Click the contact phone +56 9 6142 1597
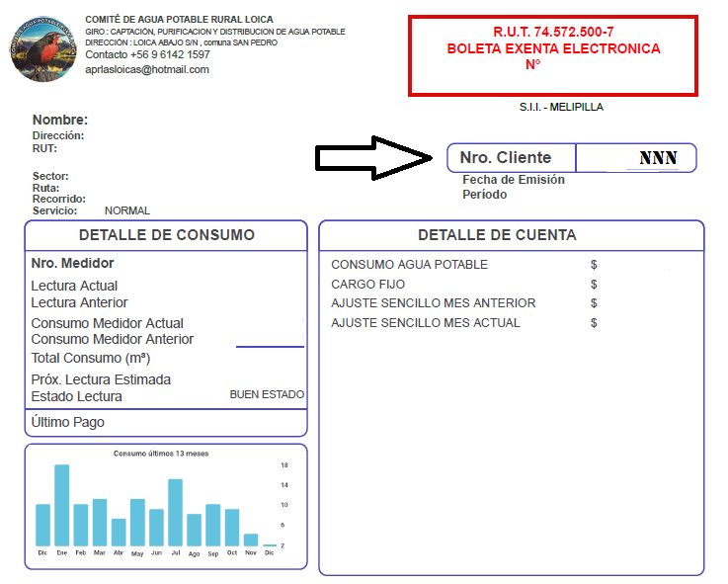728x584 pixels. point(147,54)
